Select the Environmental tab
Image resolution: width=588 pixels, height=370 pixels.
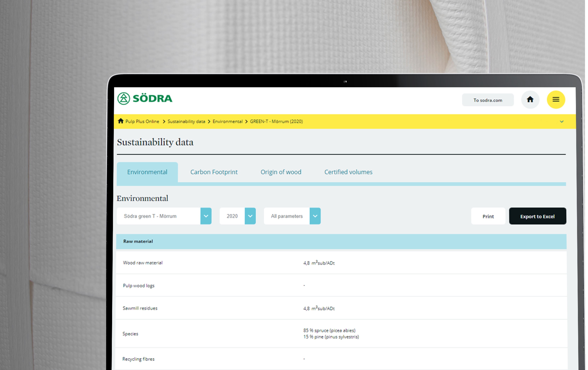pos(147,172)
